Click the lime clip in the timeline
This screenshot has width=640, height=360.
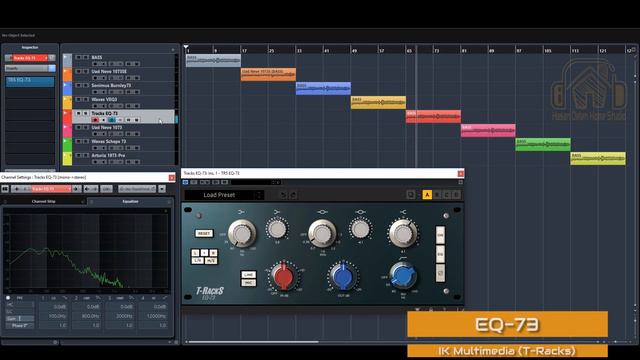[x=598, y=158]
